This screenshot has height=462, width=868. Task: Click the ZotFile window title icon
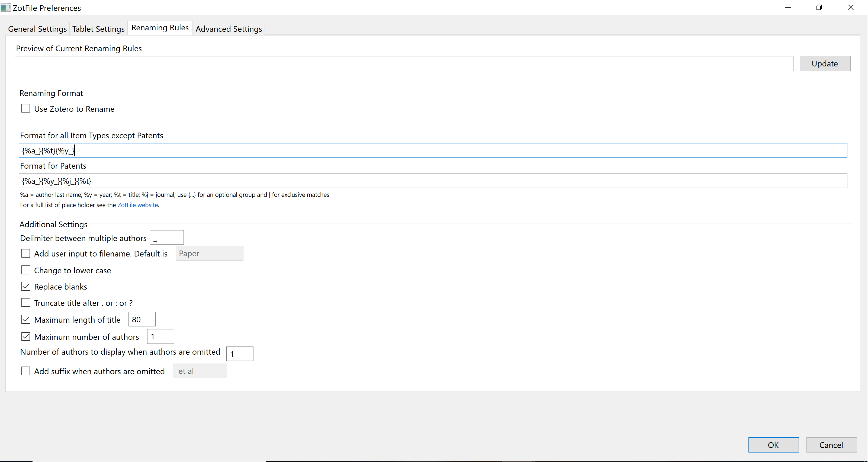click(6, 7)
